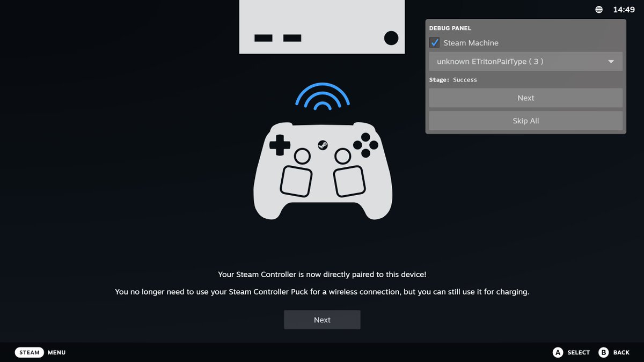Click the Steam Controller illustration
The image size is (644, 362).
point(323,171)
